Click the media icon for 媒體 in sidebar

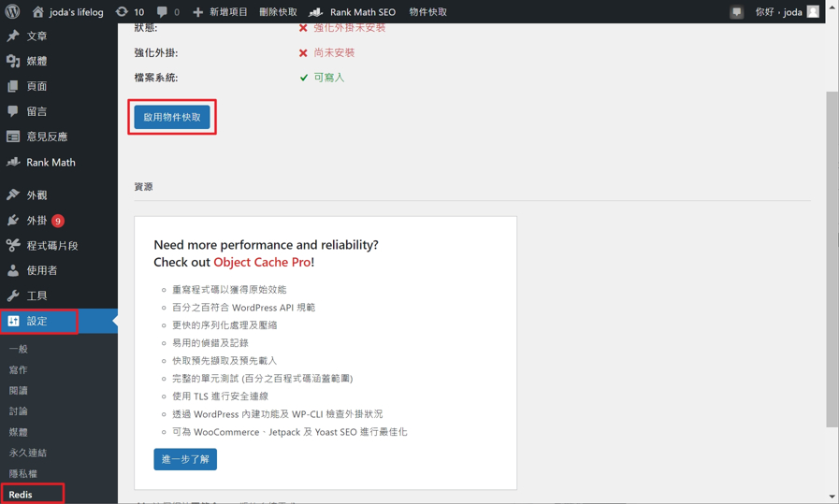pyautogui.click(x=13, y=61)
